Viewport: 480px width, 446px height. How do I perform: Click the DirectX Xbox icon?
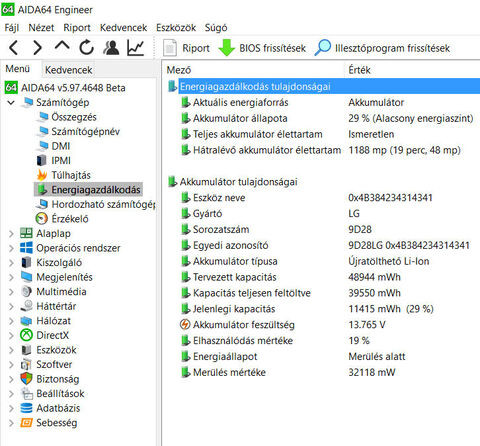26,335
